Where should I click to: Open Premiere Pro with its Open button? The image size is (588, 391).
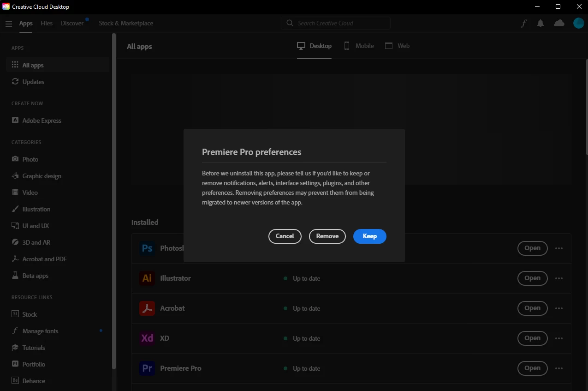(x=532, y=368)
